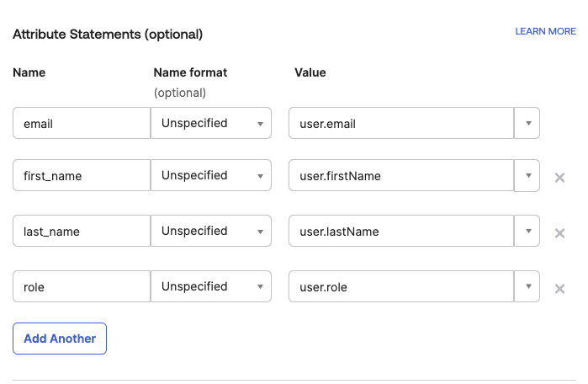Click the user.email value field
Image resolution: width=588 pixels, height=384 pixels.
(400, 123)
